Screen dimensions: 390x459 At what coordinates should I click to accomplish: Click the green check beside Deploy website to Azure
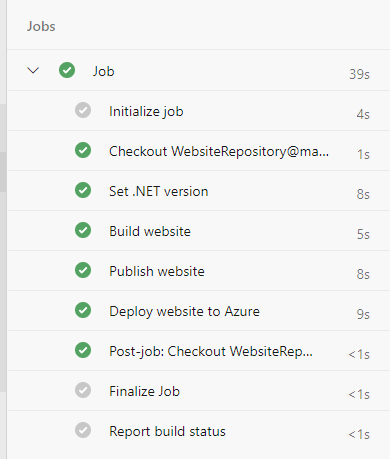[83, 310]
